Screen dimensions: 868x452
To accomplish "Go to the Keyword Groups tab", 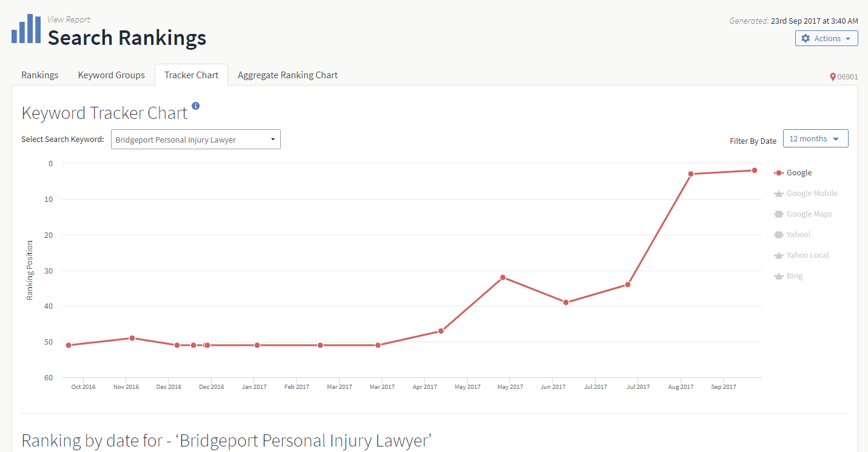I will [x=112, y=75].
